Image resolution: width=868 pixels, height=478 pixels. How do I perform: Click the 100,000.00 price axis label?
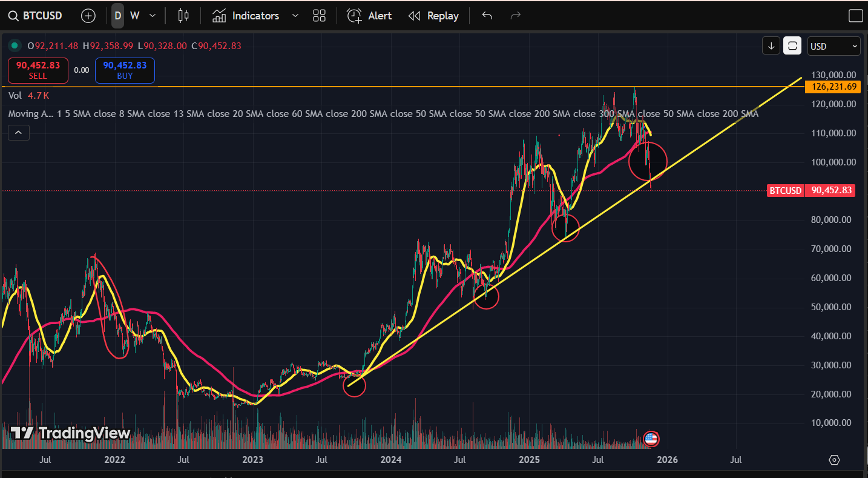[x=834, y=162]
